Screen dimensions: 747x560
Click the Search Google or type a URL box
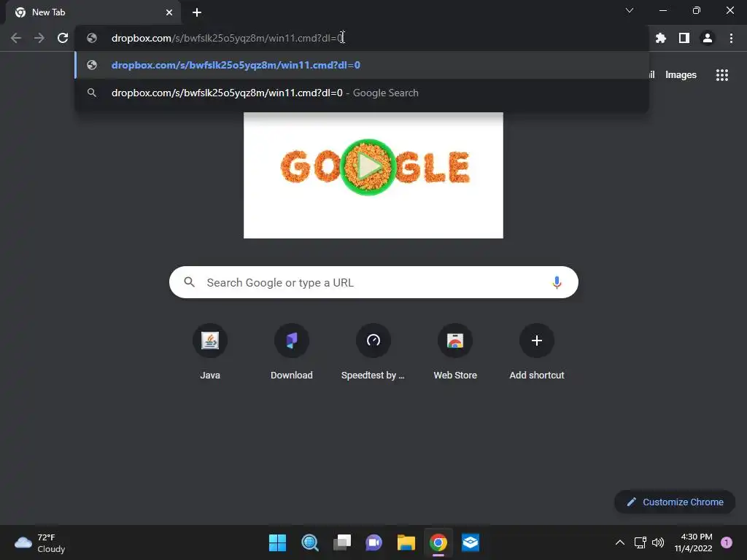tap(373, 282)
